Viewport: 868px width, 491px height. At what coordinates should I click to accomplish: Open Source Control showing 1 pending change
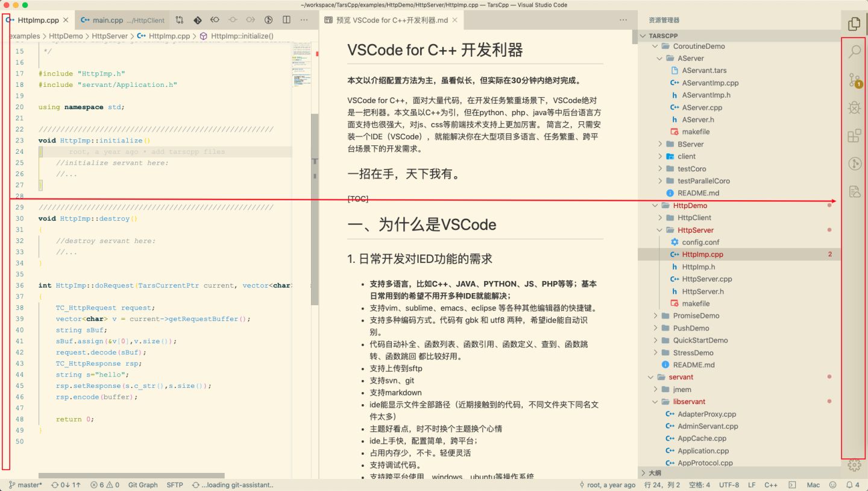click(854, 79)
